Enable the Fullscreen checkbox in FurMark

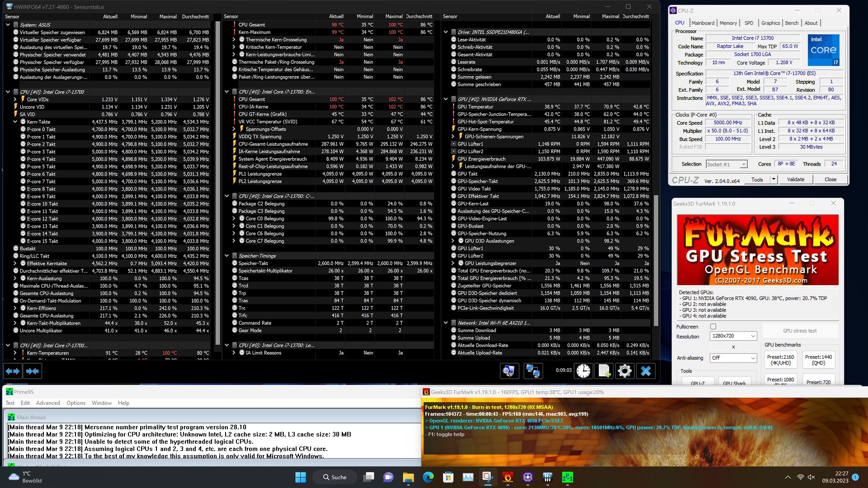(713, 327)
